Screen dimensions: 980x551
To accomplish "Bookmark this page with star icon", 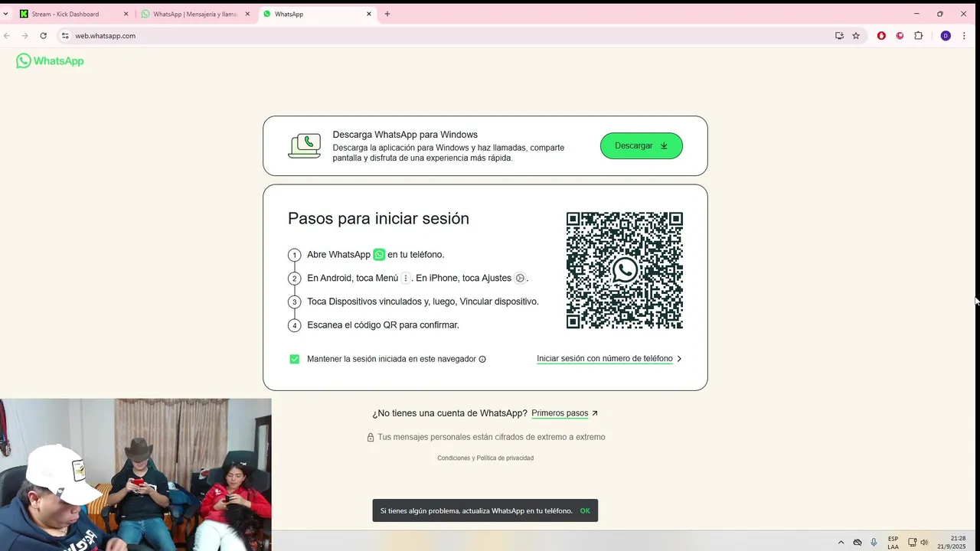I will point(856,36).
